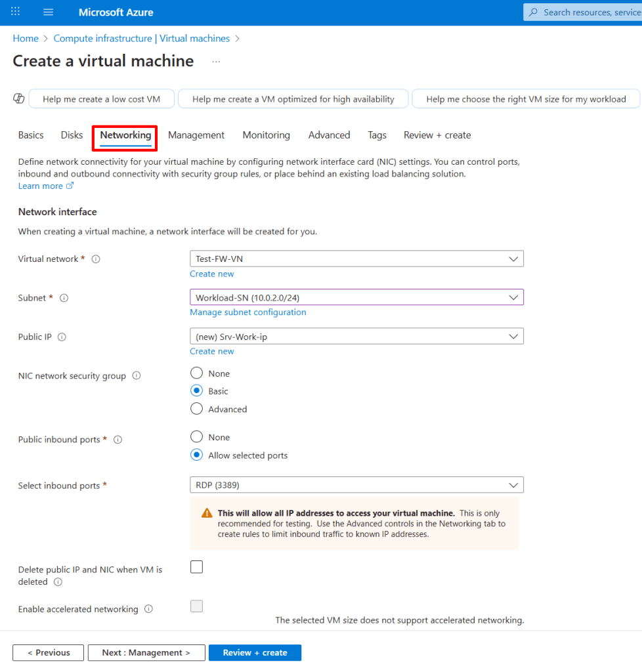This screenshot has width=642, height=672.
Task: Open the hamburger portal menu
Action: coord(48,12)
